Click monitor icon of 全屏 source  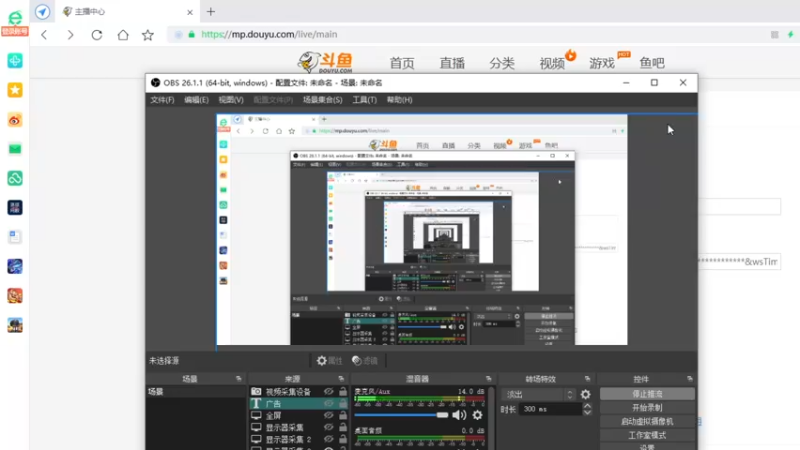256,415
